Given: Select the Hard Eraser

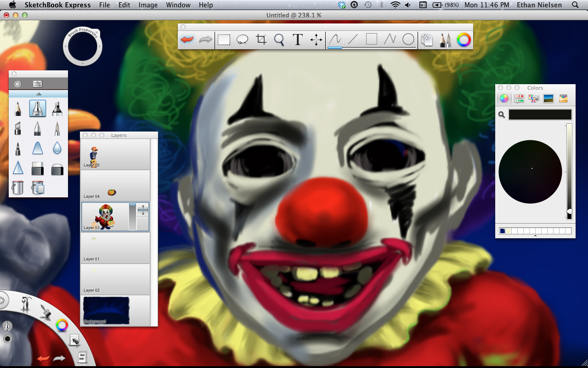Looking at the screenshot, I should click(x=38, y=168).
